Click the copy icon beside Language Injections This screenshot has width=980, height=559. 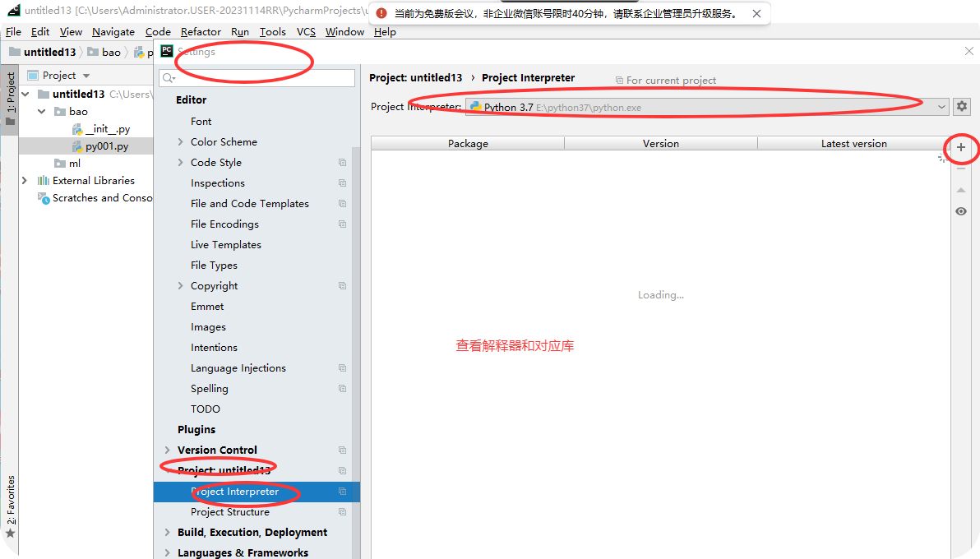coord(343,367)
